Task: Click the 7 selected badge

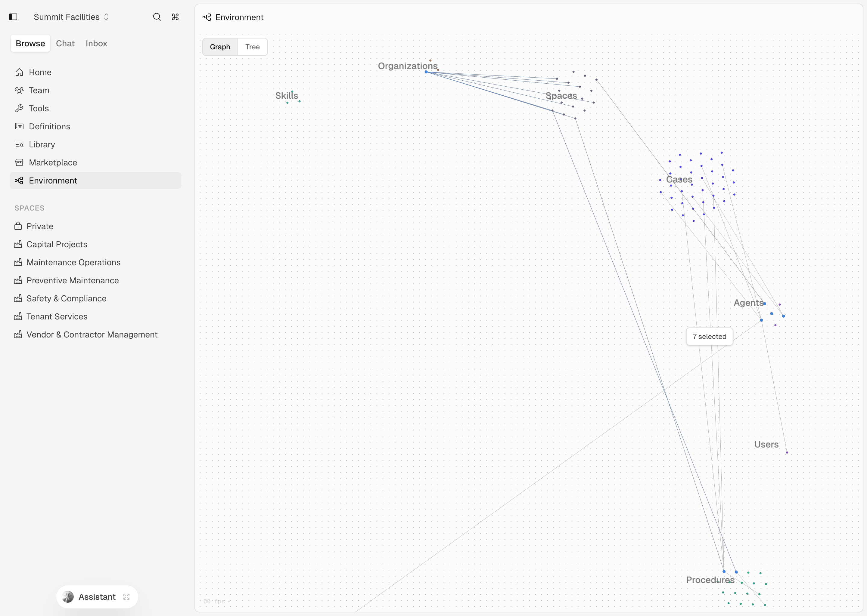Action: coord(709,337)
